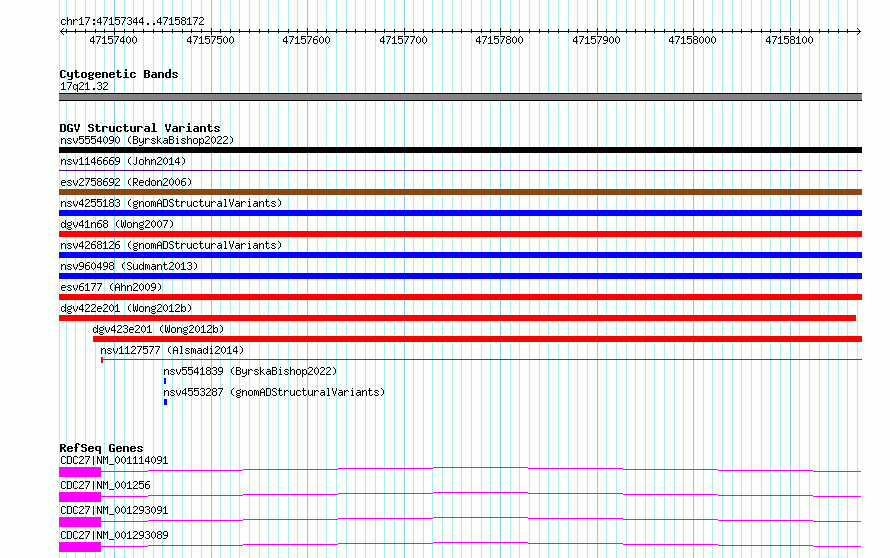Open nsv4268126 (gnomADStructuralVariants) label
The height and width of the screenshot is (558, 890).
coord(171,245)
